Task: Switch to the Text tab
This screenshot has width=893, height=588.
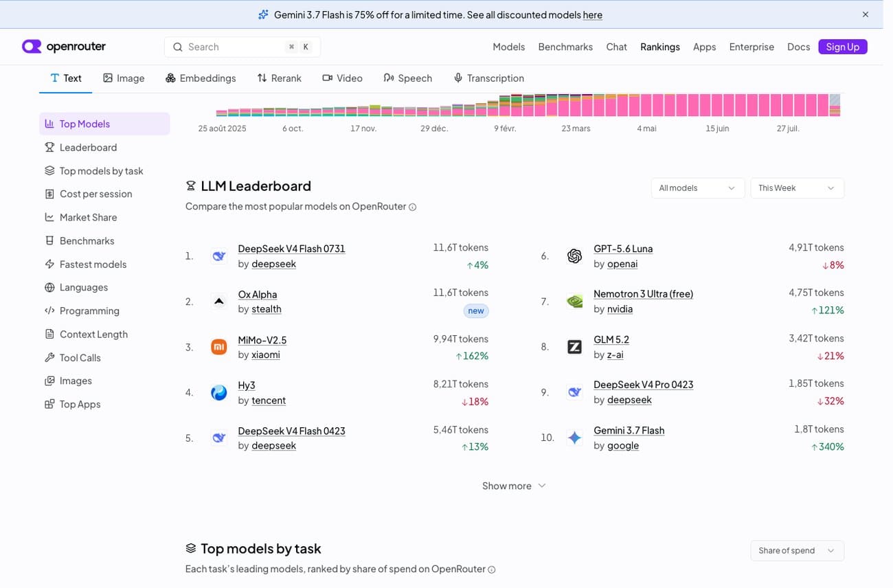Action: 66,78
